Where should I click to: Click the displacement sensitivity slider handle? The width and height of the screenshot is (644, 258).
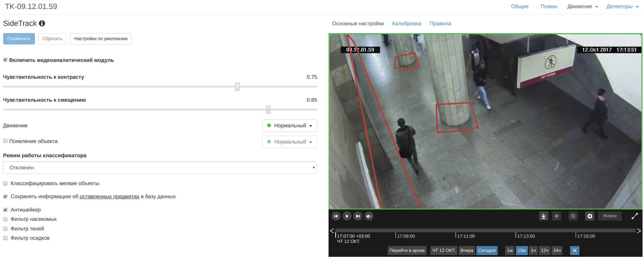tap(268, 110)
